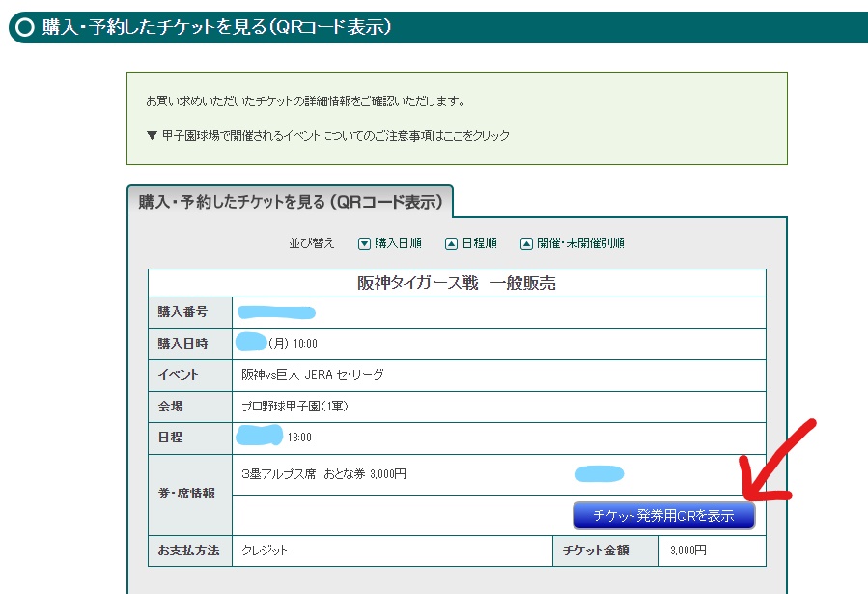Click the クレジット payment method value
The image size is (868, 594).
(265, 551)
